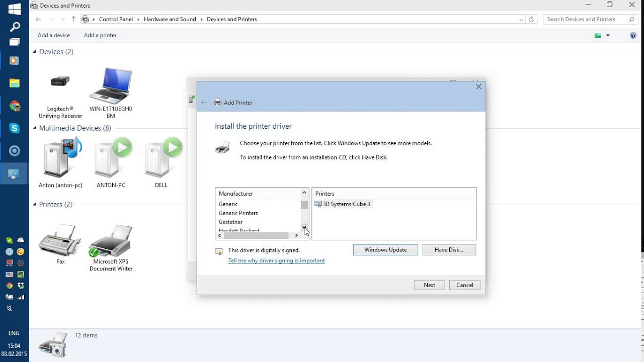644x362 pixels.
Task: Click Add a device command
Action: point(54,35)
